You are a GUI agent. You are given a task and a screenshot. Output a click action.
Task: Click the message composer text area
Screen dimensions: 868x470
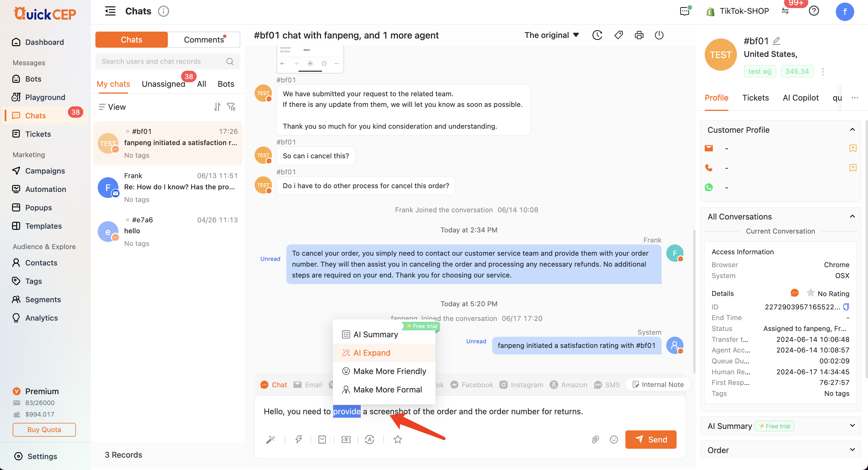pyautogui.click(x=470, y=411)
